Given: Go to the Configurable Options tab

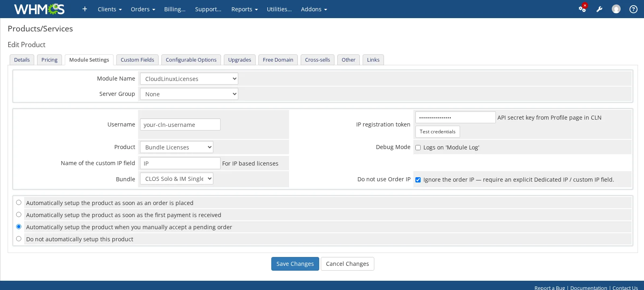Looking at the screenshot, I should pyautogui.click(x=191, y=60).
